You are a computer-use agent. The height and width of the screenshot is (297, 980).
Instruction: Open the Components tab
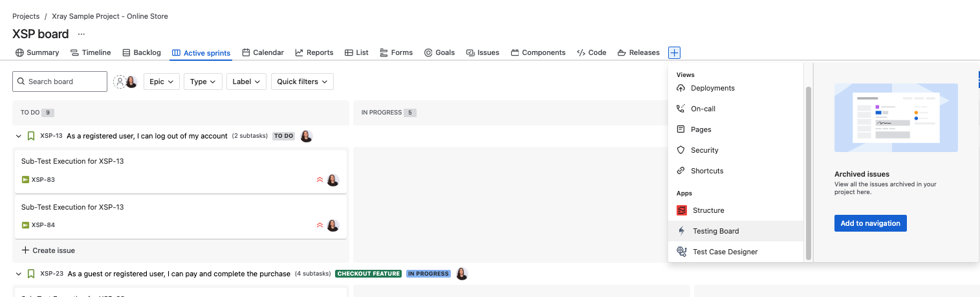point(538,52)
